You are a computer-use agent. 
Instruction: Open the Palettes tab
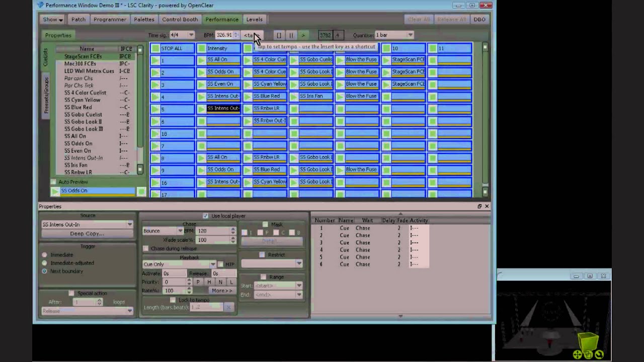(144, 20)
